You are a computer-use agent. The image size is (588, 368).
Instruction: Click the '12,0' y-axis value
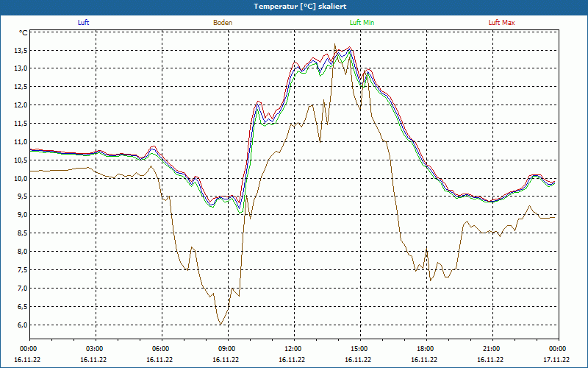coord(21,105)
